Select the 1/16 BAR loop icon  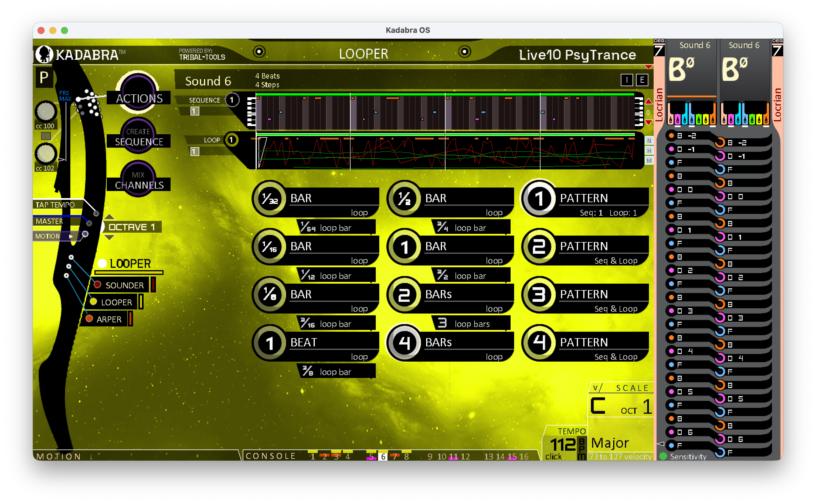(270, 247)
